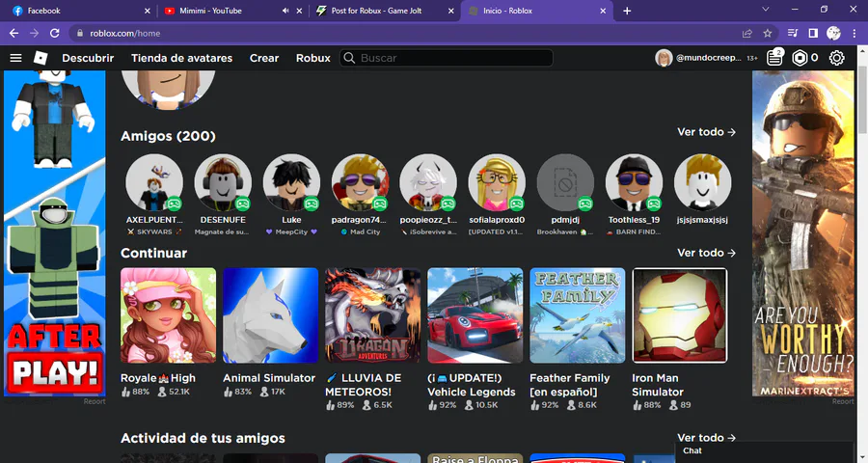Open Vehicle Legends game thumbnail
The image size is (868, 463).
point(475,315)
